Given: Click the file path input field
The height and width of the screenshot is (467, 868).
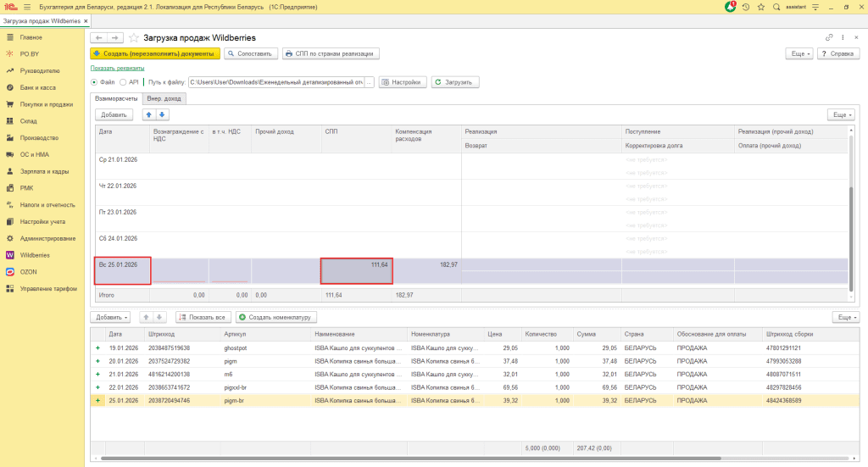Looking at the screenshot, I should click(x=276, y=82).
